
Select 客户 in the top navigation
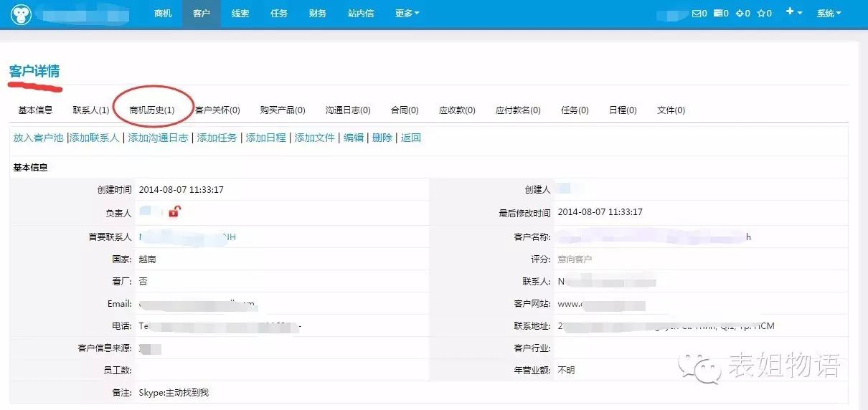point(202,13)
